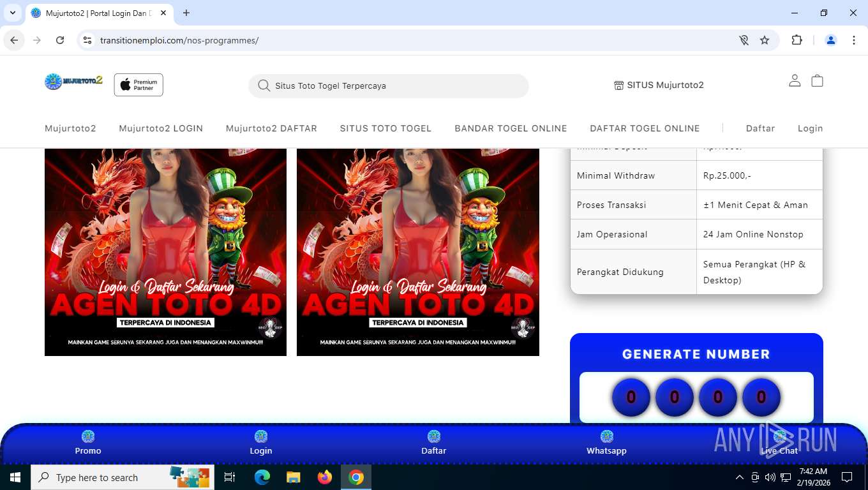Open the Chrome three-dot menu
868x490 pixels.
(854, 40)
